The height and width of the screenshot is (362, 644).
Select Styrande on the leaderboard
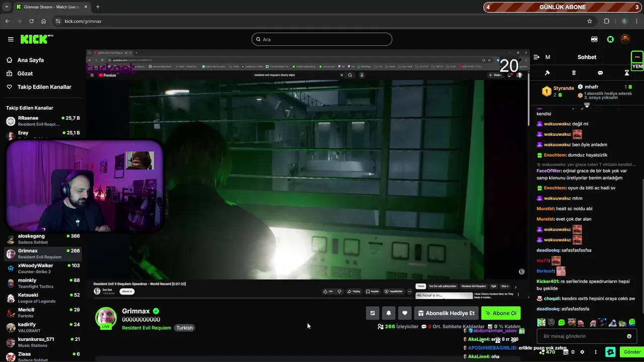coord(563,88)
